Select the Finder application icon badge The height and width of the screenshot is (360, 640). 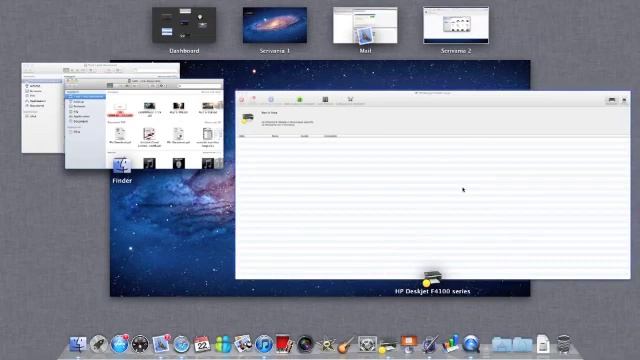[122, 165]
